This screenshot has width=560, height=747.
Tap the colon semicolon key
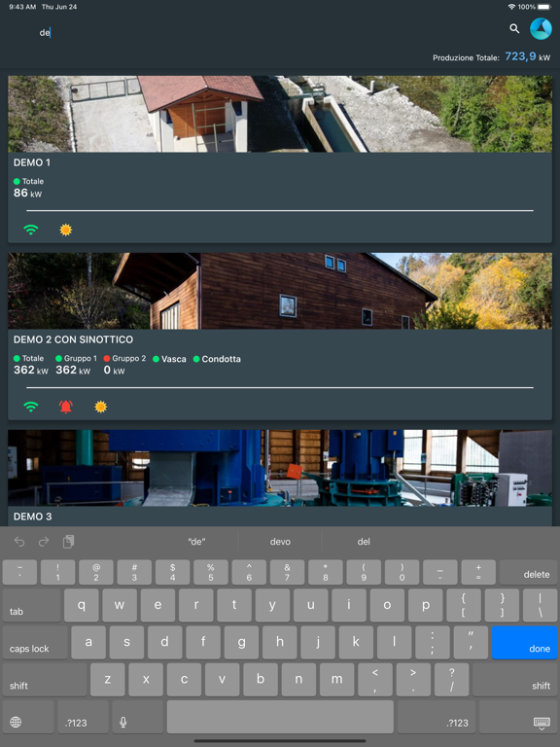coord(433,643)
